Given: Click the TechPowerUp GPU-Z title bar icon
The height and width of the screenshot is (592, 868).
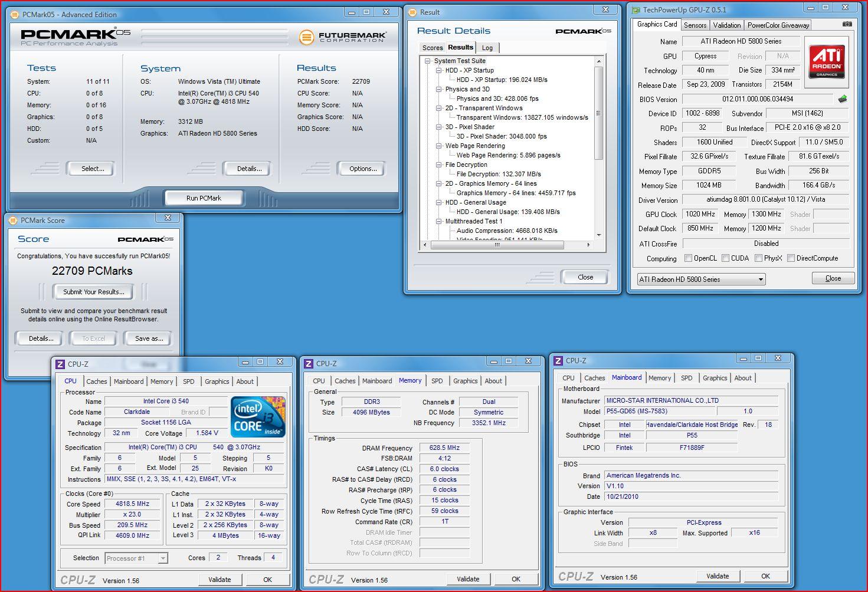Looking at the screenshot, I should pos(636,9).
